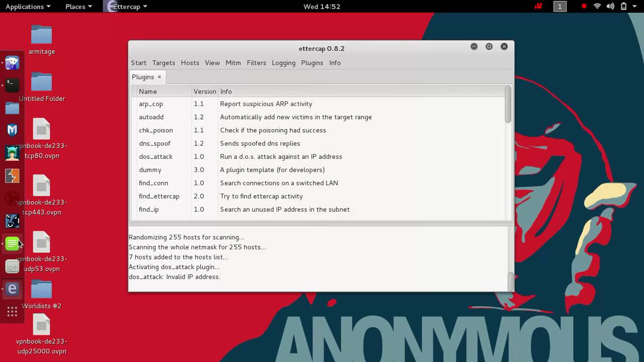The width and height of the screenshot is (644, 362).
Task: Select the Worldists #2 folder
Action: tap(42, 295)
